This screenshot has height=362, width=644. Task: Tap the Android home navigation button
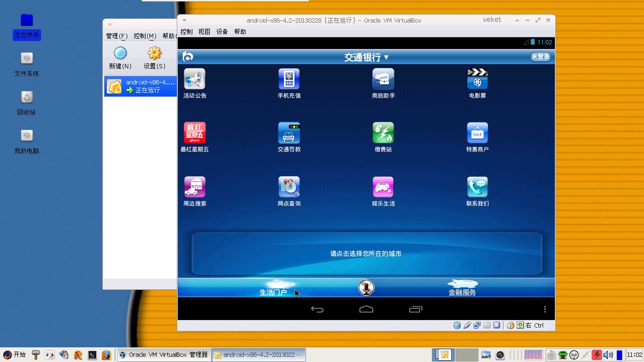coord(366,309)
